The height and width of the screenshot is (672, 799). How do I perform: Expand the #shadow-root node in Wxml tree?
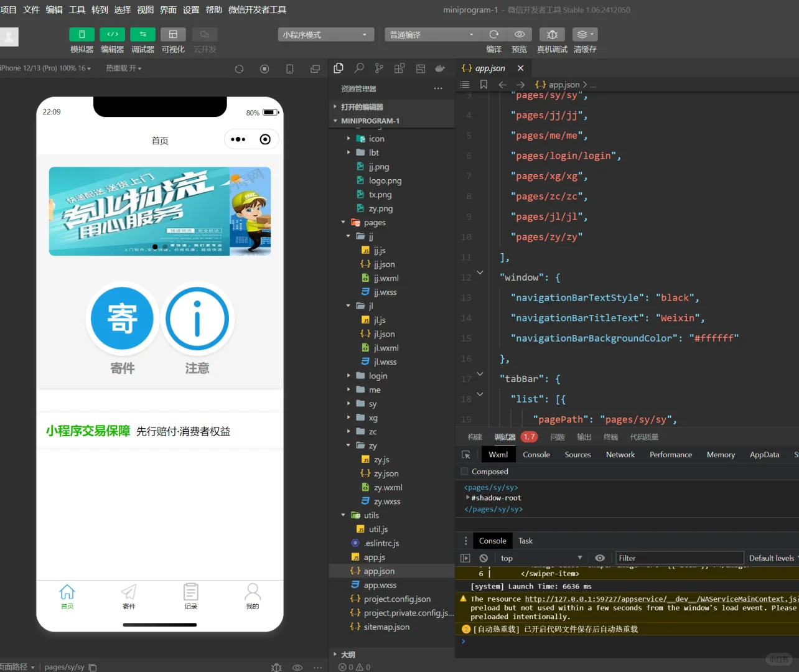coord(468,498)
